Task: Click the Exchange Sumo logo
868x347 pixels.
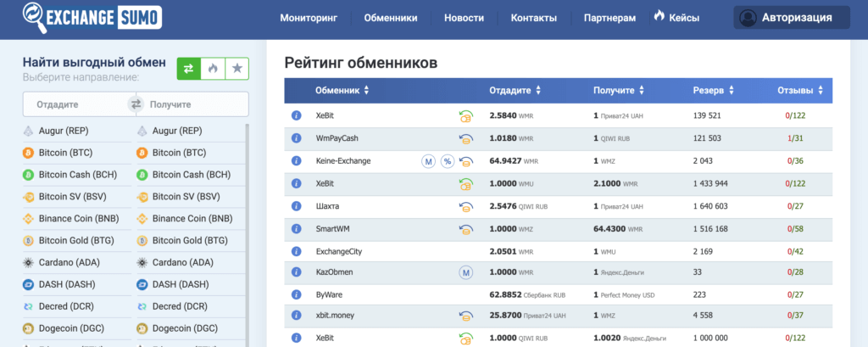Action: [x=92, y=17]
